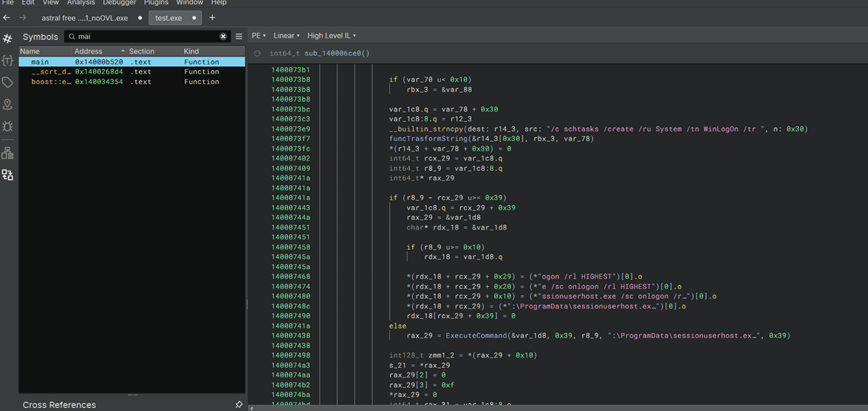Viewport: 868px width, 411px height.
Task: Click the reanalyze icon beside function signature
Action: (x=258, y=54)
